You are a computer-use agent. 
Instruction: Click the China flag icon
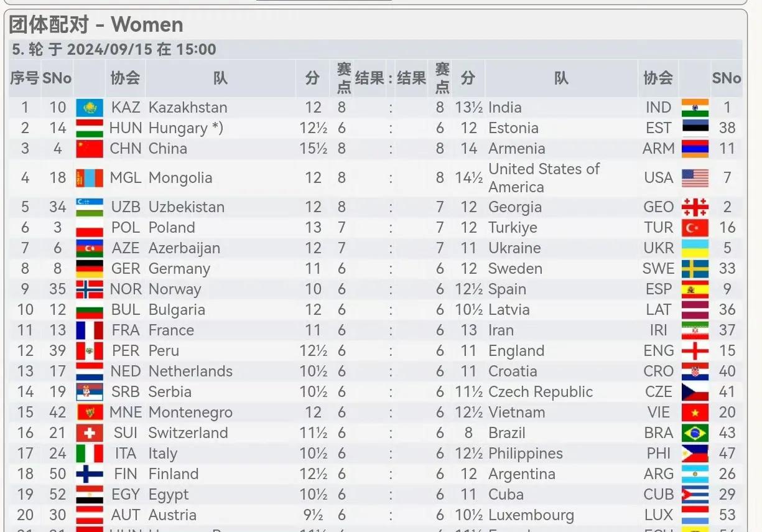[90, 149]
